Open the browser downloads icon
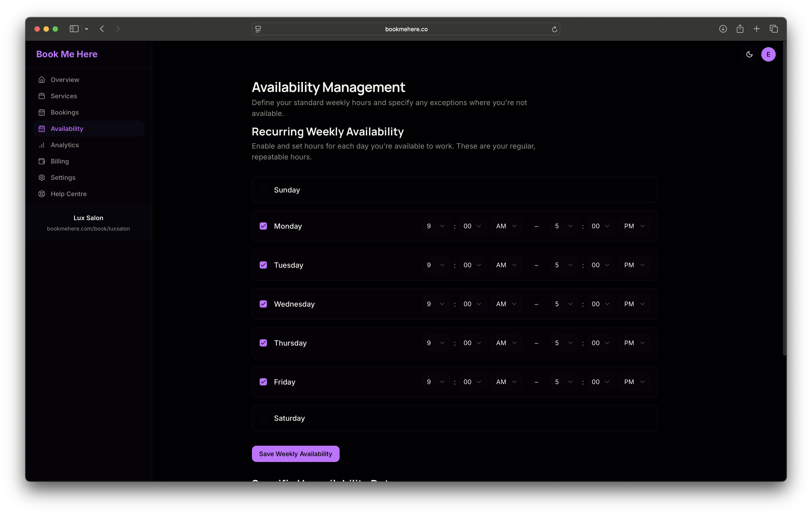The width and height of the screenshot is (812, 515). click(x=723, y=29)
